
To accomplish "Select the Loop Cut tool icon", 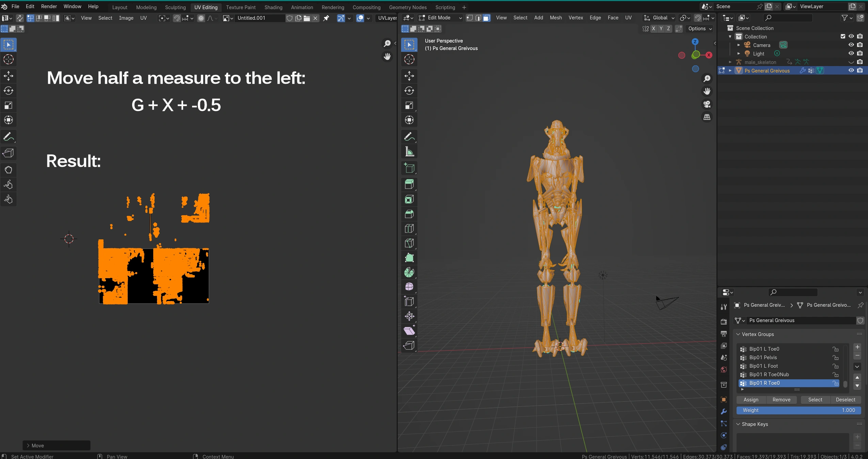I will [x=409, y=228].
